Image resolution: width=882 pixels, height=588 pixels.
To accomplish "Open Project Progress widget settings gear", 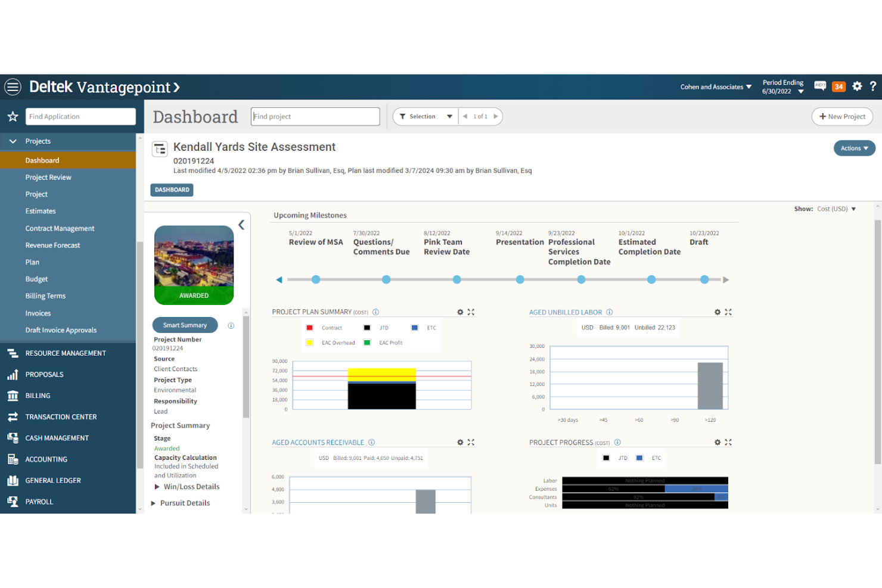I will pyautogui.click(x=717, y=442).
